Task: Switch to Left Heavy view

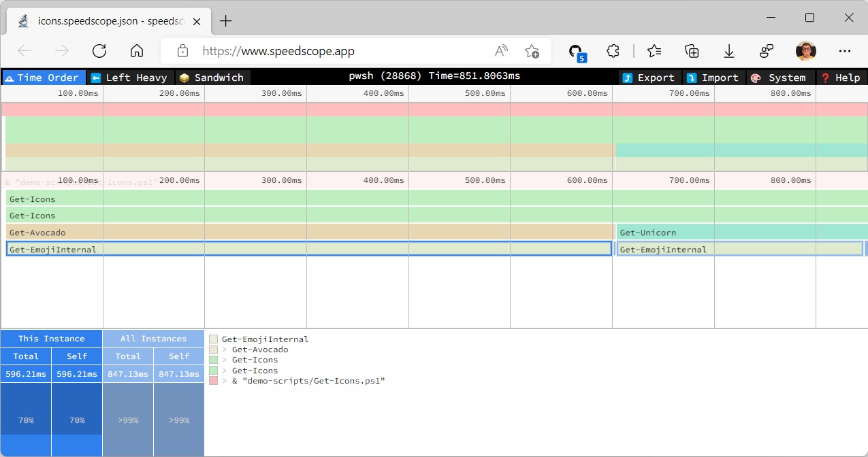Action: pos(131,78)
